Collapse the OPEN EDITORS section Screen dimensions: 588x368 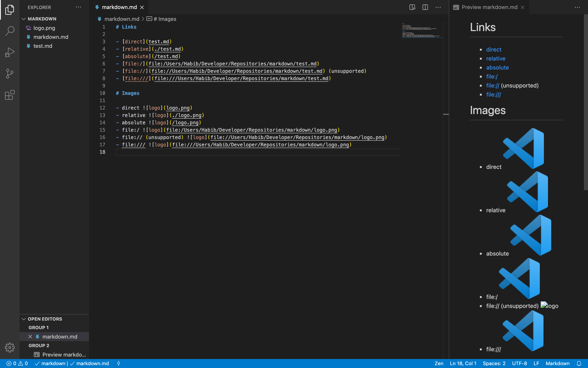click(55, 319)
